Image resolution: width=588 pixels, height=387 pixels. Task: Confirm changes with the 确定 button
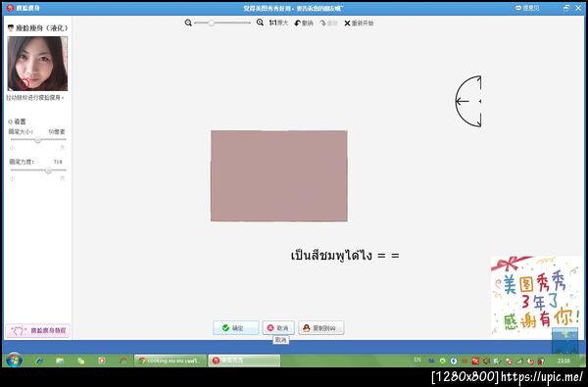235,328
